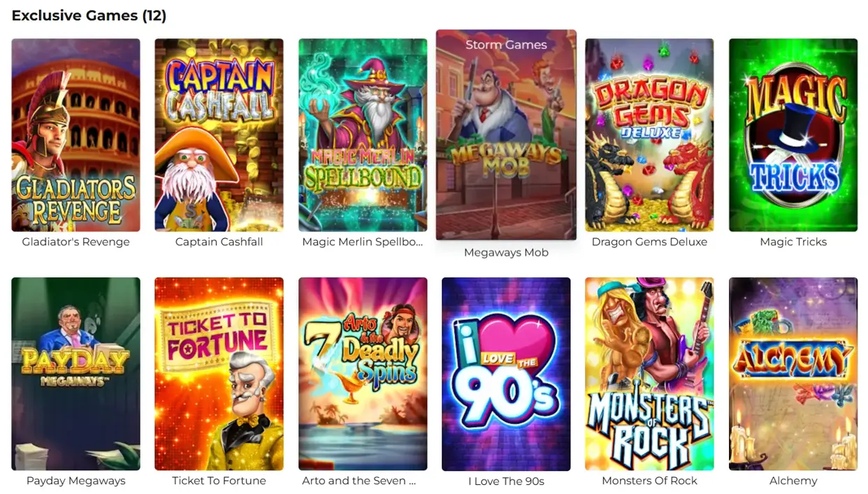Image resolution: width=868 pixels, height=494 pixels.
Task: Click the "Monsters Of Rock" caption link
Action: [649, 481]
